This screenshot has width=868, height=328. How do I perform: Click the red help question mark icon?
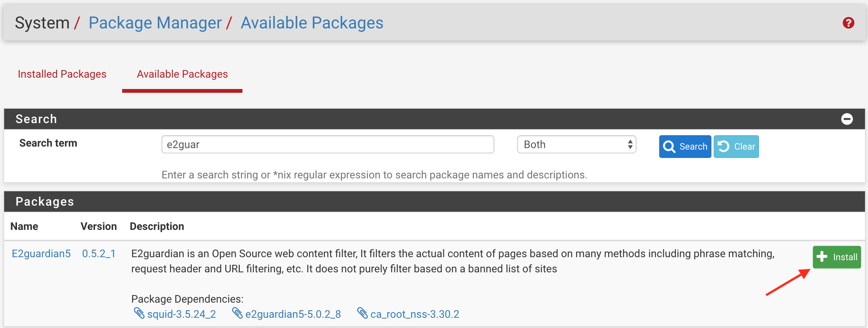tap(848, 23)
